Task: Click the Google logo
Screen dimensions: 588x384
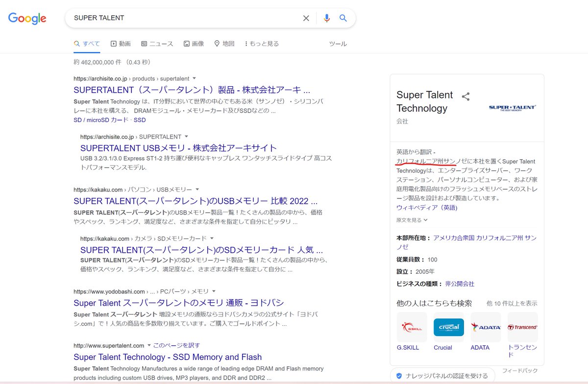Action: 27,18
